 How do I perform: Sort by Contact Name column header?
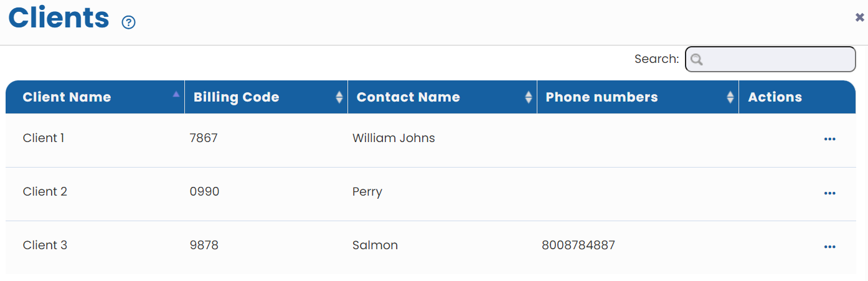pyautogui.click(x=408, y=97)
